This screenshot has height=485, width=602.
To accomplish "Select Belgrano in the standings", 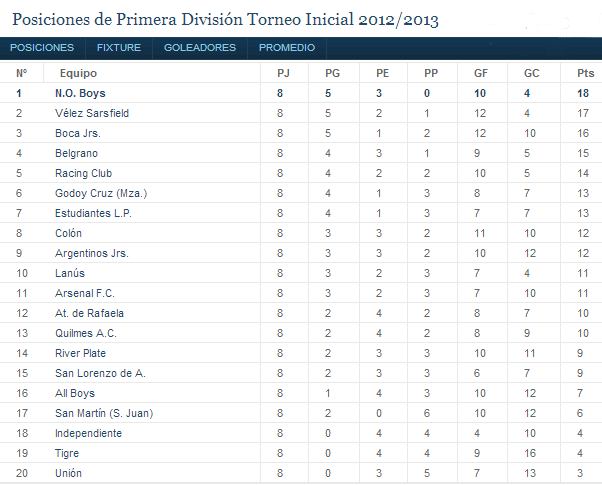I will (x=76, y=153).
